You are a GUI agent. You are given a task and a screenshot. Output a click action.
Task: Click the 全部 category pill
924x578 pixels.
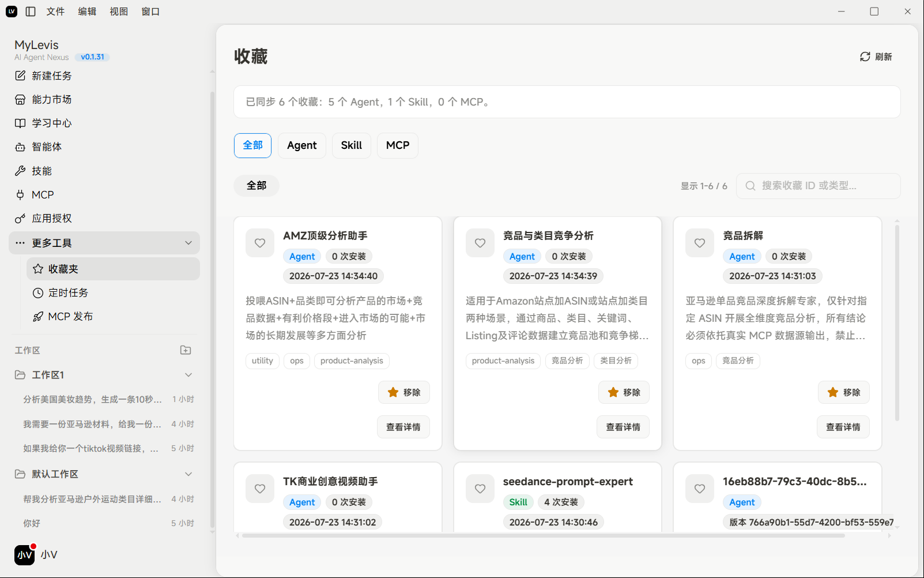(257, 186)
